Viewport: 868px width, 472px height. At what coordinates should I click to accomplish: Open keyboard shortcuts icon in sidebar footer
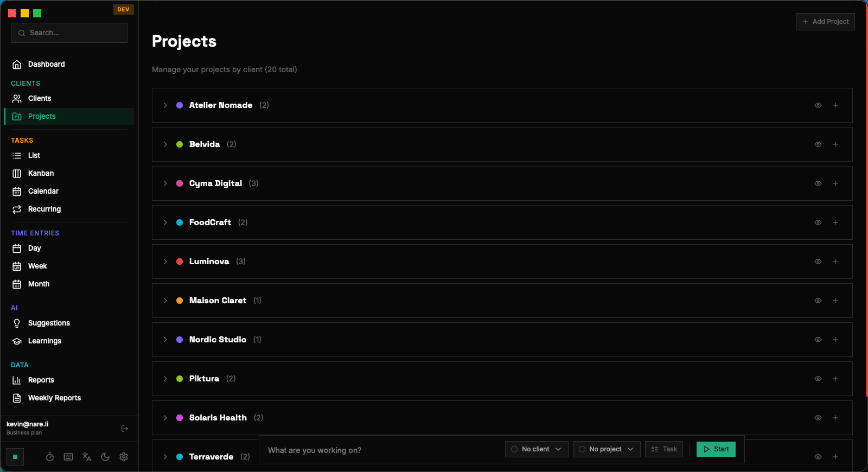pyautogui.click(x=68, y=457)
